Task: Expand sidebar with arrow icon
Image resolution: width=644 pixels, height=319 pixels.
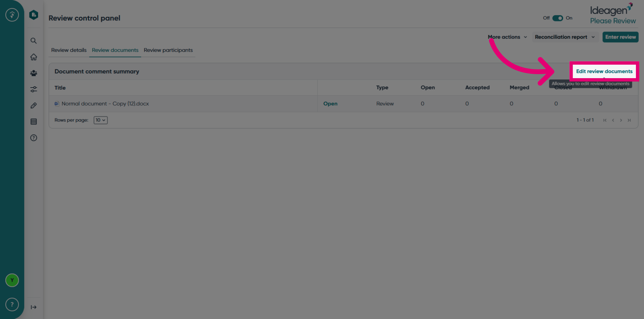Action: [x=34, y=307]
